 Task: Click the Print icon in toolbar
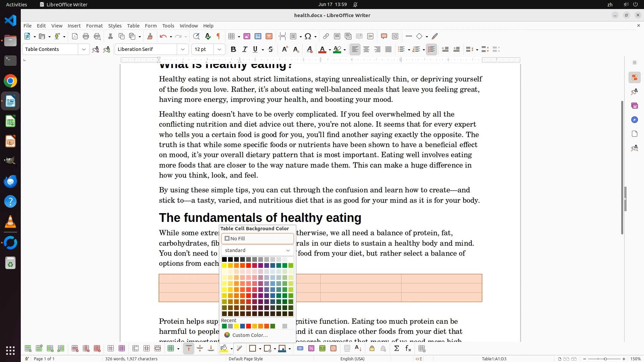[x=86, y=37]
